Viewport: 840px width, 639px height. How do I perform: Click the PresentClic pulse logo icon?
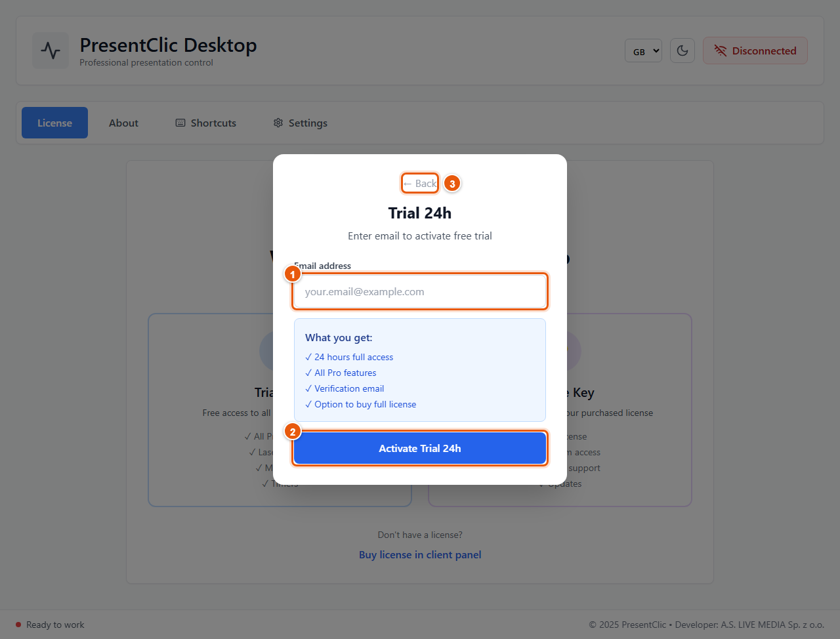click(x=51, y=51)
